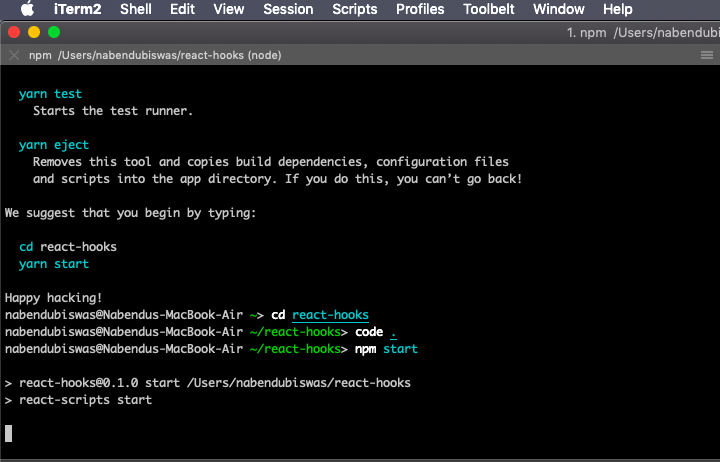Click the 'npm start' command text

point(386,349)
